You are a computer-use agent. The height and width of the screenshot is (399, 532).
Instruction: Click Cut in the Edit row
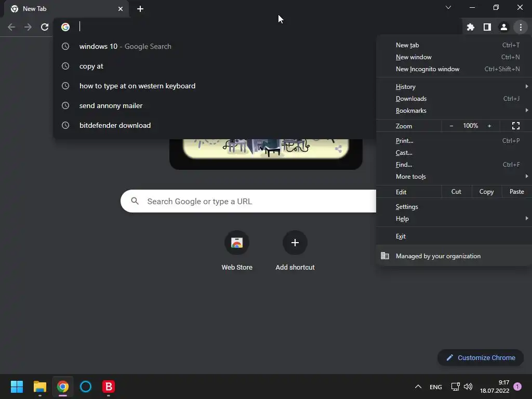click(x=456, y=192)
